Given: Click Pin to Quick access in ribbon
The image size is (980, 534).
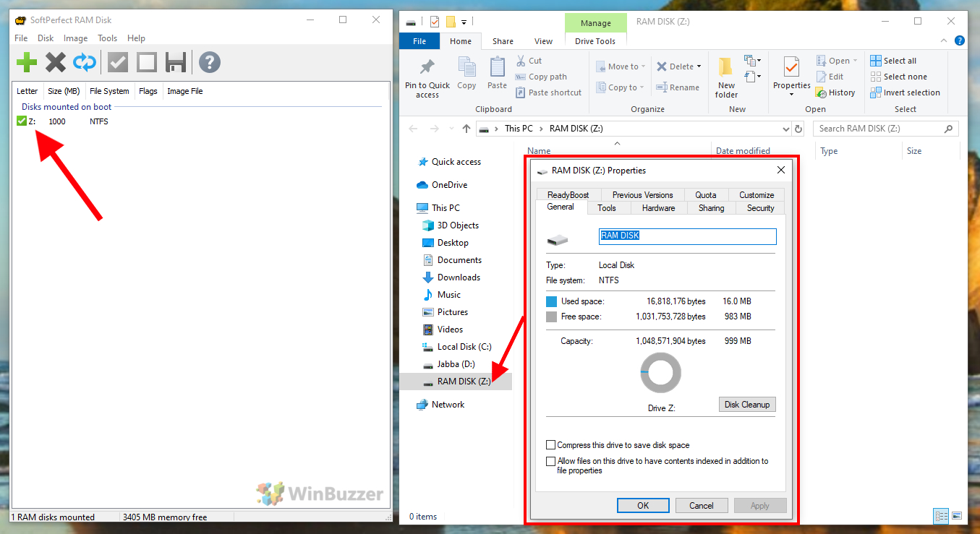Looking at the screenshot, I should (x=427, y=78).
